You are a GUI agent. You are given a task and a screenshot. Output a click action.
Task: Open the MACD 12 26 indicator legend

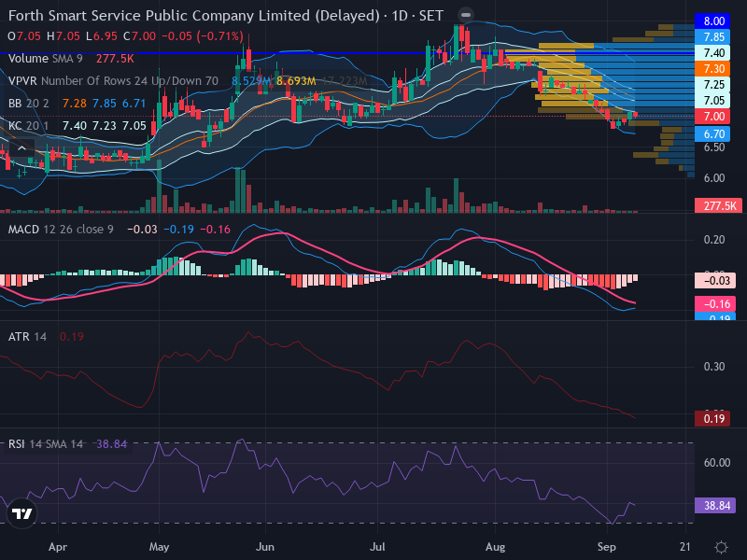(x=61, y=230)
